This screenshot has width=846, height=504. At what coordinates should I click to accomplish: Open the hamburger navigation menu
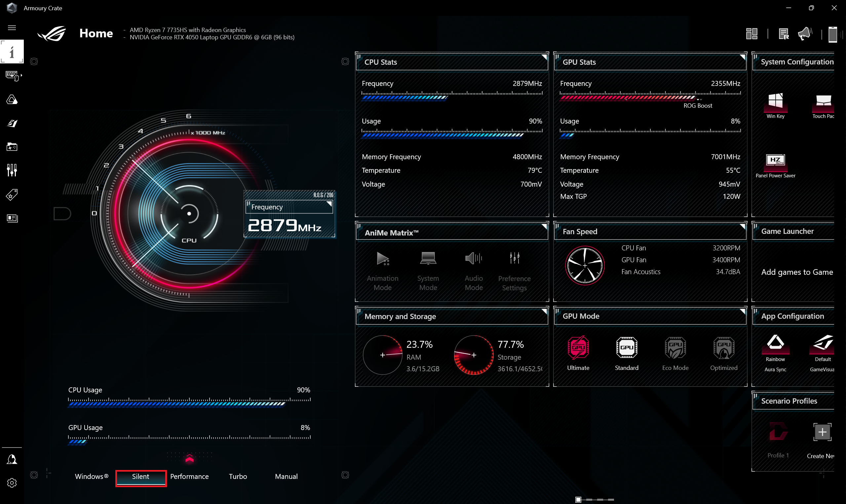[12, 28]
